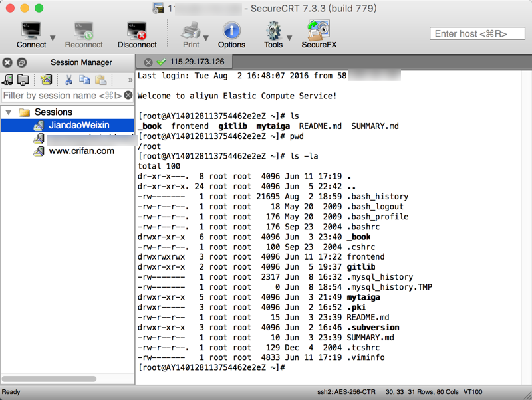Click the mytaiga directory in ls -la listing
The height and width of the screenshot is (400, 532).
coord(363,297)
